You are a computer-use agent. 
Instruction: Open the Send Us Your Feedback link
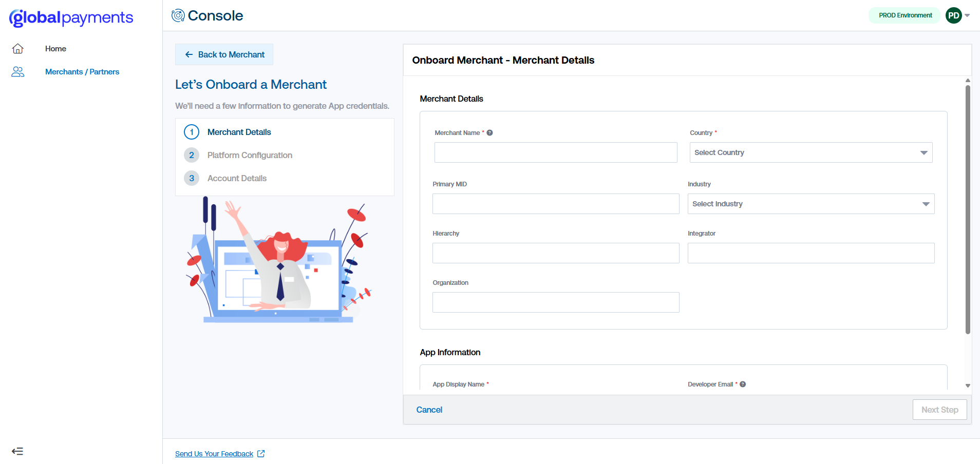click(x=214, y=454)
